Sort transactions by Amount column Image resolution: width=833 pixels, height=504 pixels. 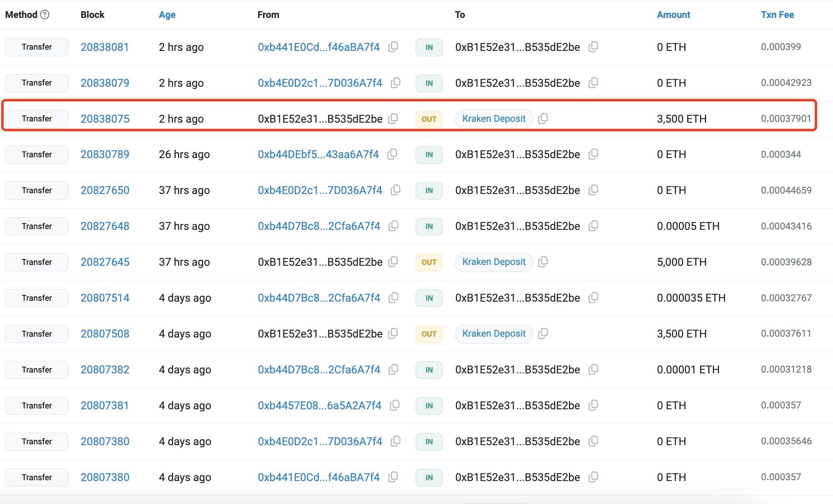click(673, 14)
